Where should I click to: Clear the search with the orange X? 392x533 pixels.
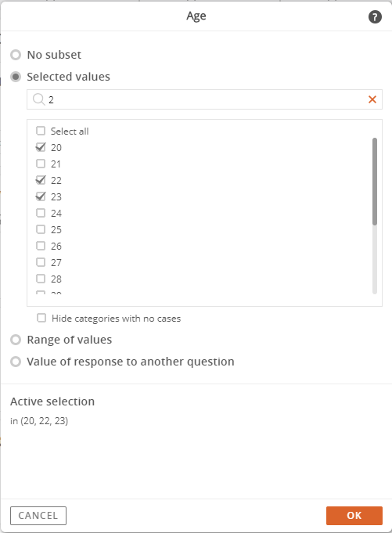372,99
